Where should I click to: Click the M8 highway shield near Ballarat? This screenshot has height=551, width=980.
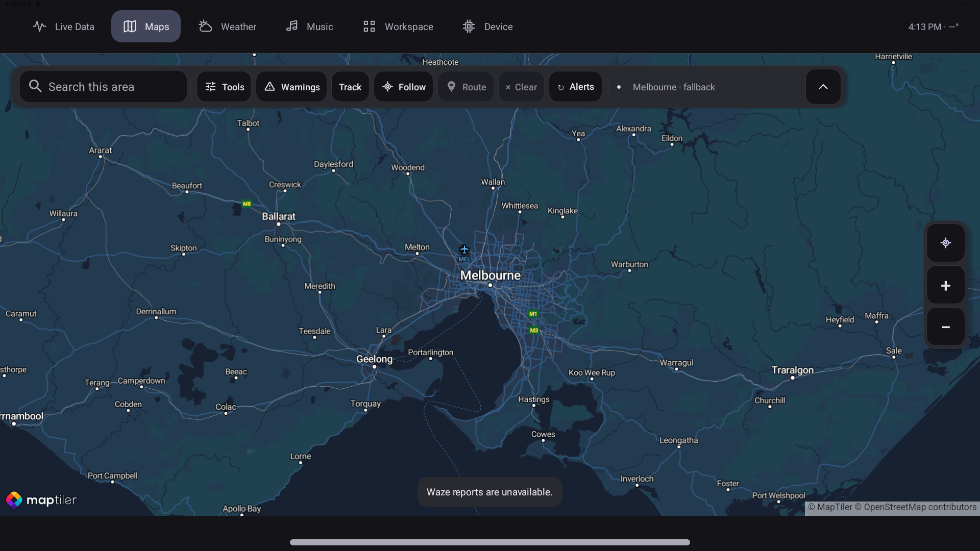[x=247, y=204]
